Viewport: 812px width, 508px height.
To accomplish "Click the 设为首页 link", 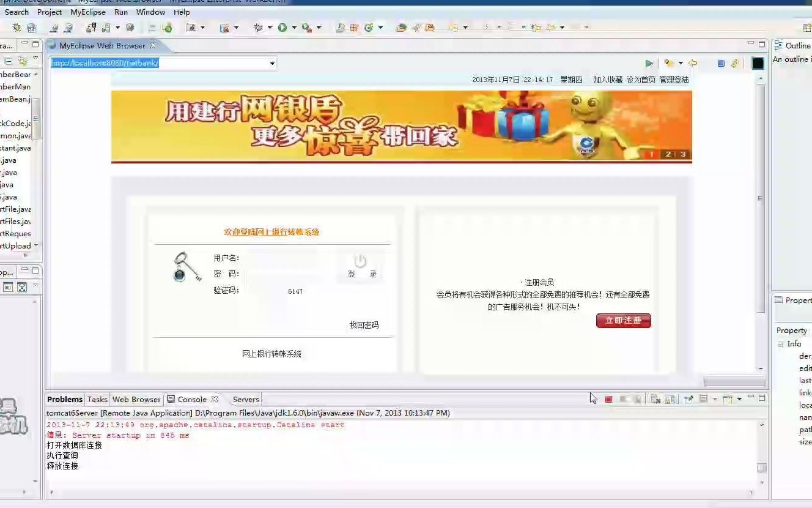I will [x=641, y=80].
